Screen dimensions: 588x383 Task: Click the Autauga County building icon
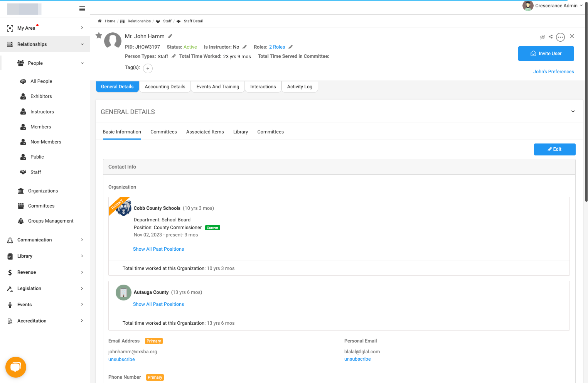[123, 292]
